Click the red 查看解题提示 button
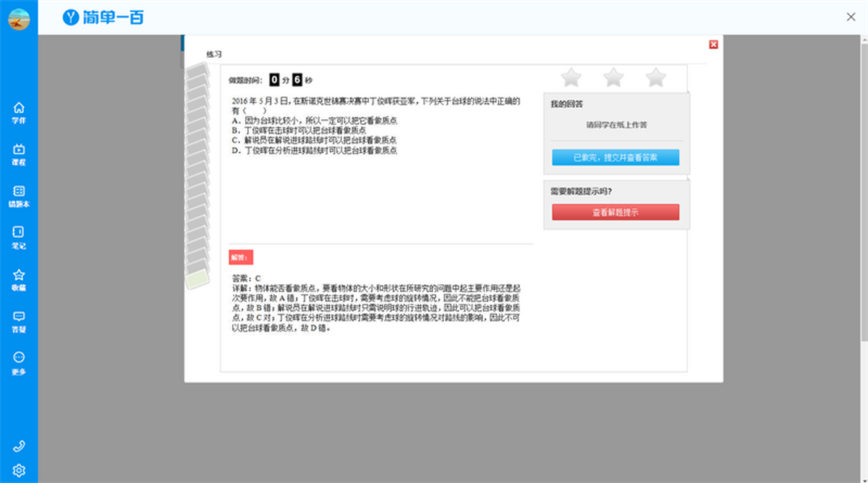 tap(615, 213)
